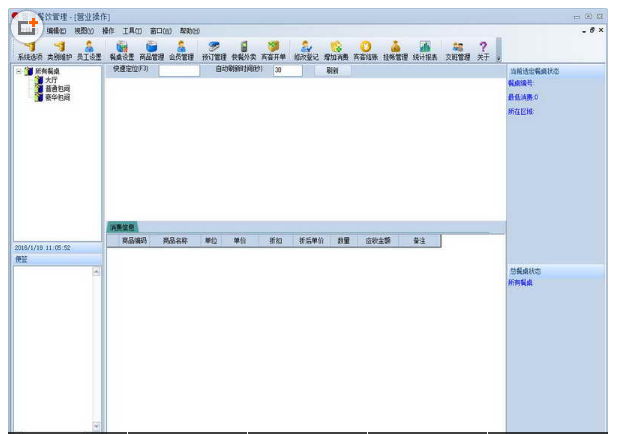Click the 备注 column header
Screen dimensions: 618x434
tap(419, 241)
